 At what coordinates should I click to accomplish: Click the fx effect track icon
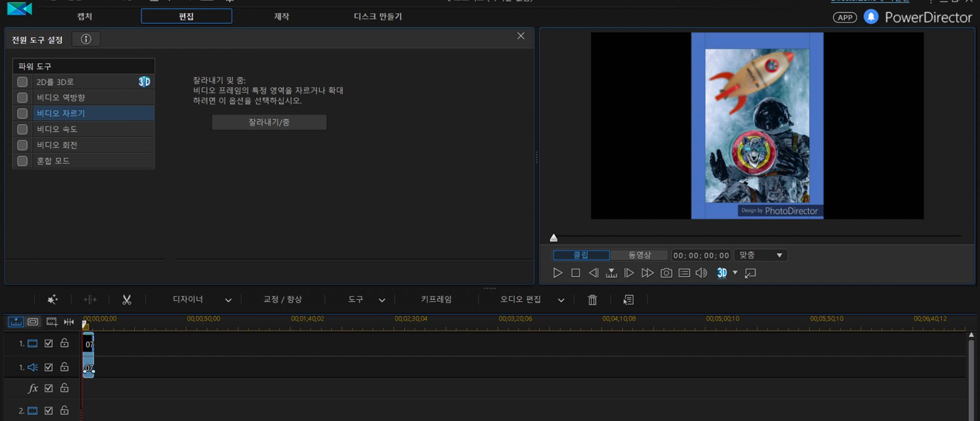click(33, 388)
